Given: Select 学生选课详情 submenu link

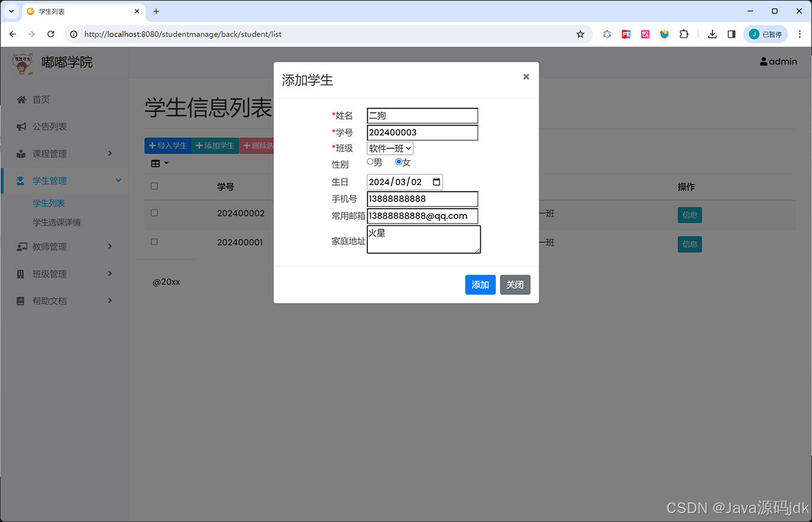Looking at the screenshot, I should 57,222.
